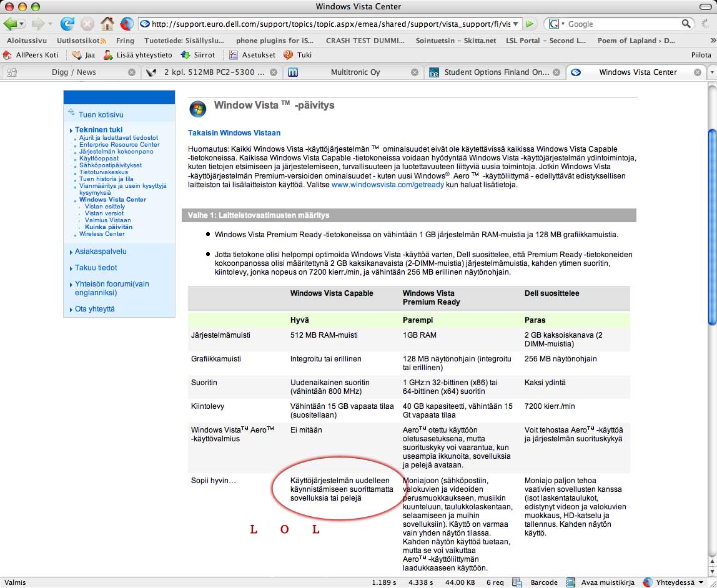
Task: Open the Wireless Center sidebar link
Action: (102, 234)
